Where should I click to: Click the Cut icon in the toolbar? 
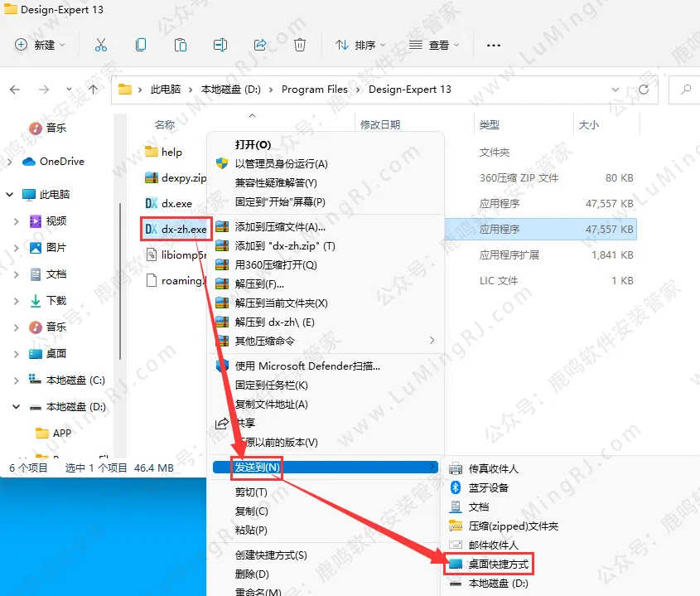(x=101, y=46)
